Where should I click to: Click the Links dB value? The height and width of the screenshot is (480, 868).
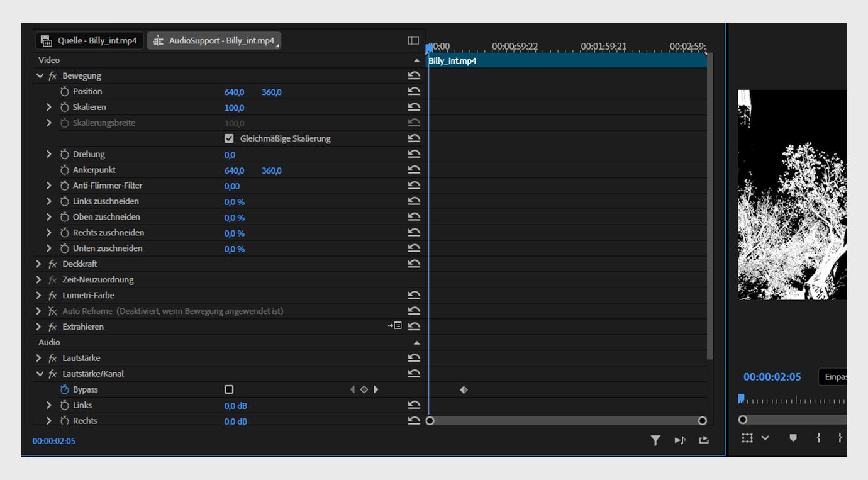point(236,406)
